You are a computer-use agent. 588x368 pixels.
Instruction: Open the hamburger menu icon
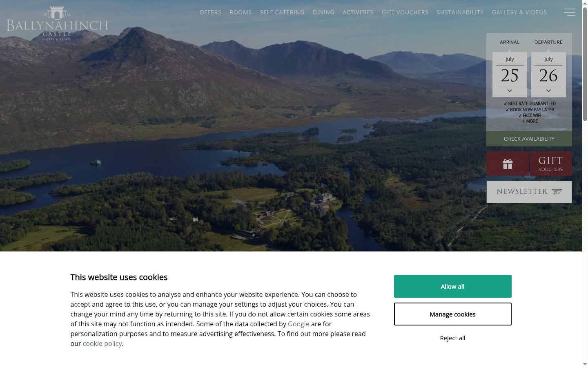(x=570, y=12)
